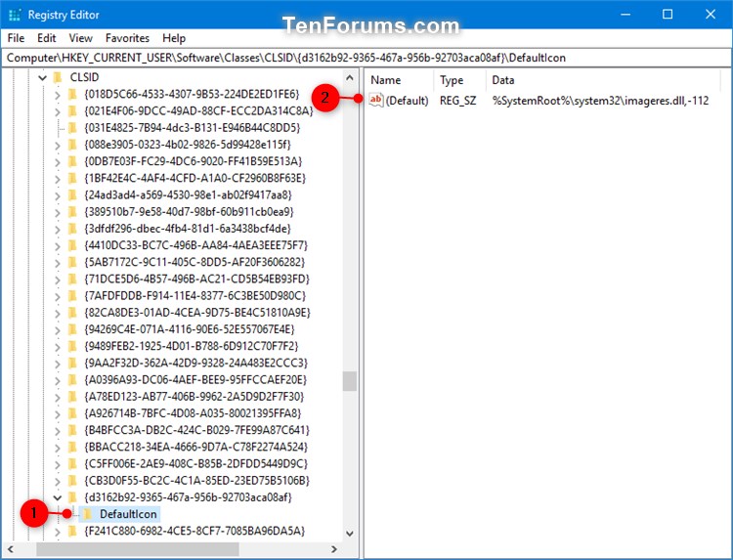
Task: Click the tree vertical scrollbar thumb
Action: [350, 381]
